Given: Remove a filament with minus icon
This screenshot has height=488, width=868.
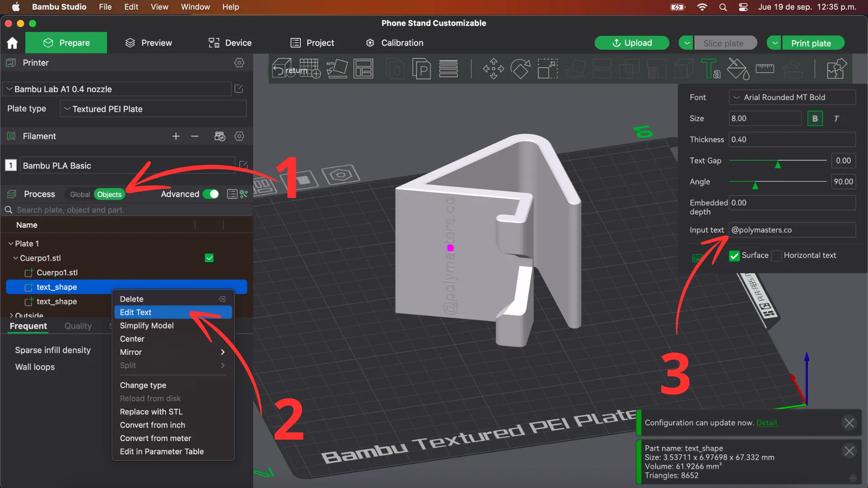Looking at the screenshot, I should coord(195,136).
